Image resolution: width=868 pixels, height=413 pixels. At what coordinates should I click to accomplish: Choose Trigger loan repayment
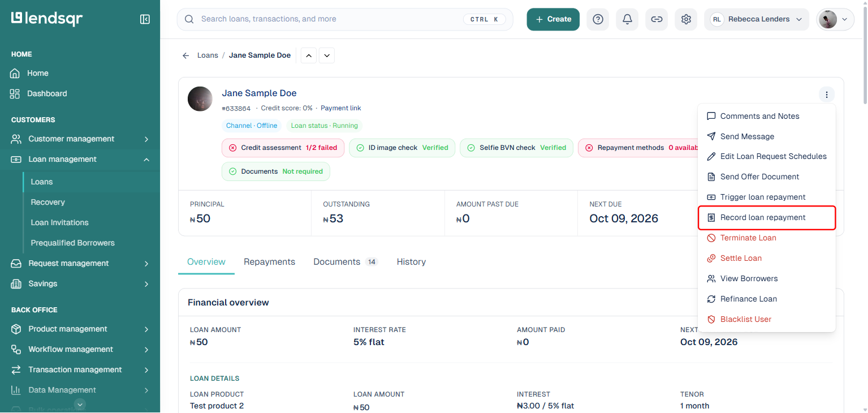coord(767,197)
